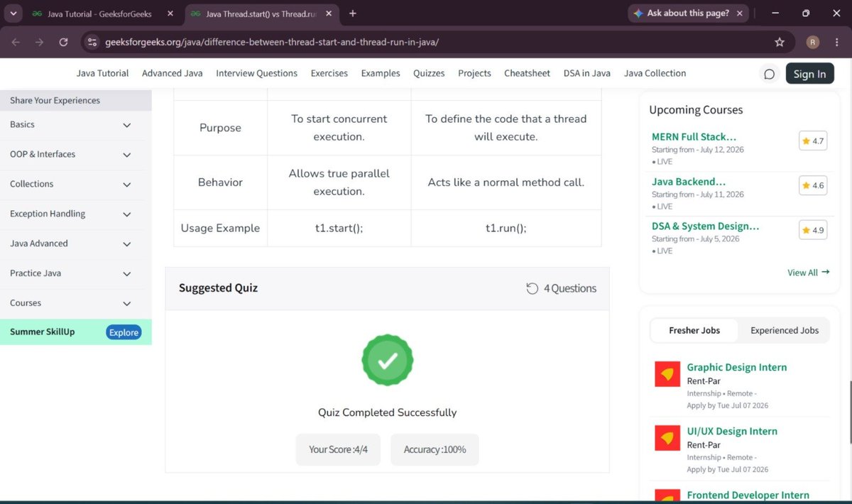Click the 4.9 star rating badge
Screen dimensions: 852x504
click(813, 230)
